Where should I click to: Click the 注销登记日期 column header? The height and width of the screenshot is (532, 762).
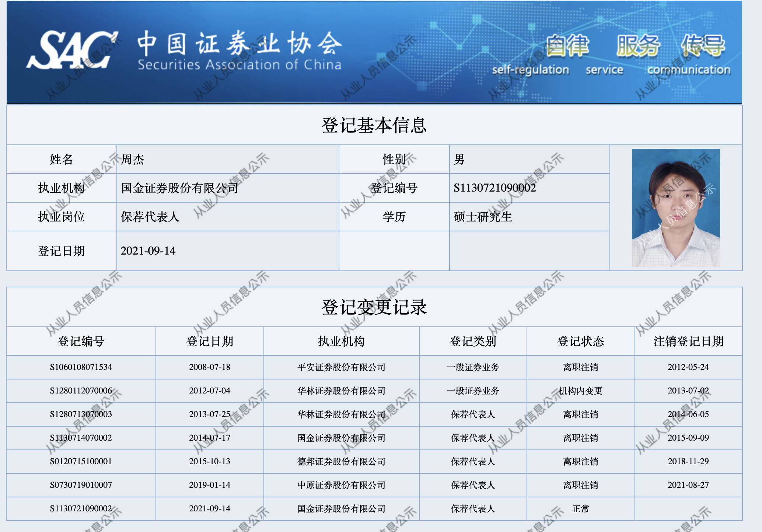[x=688, y=341]
